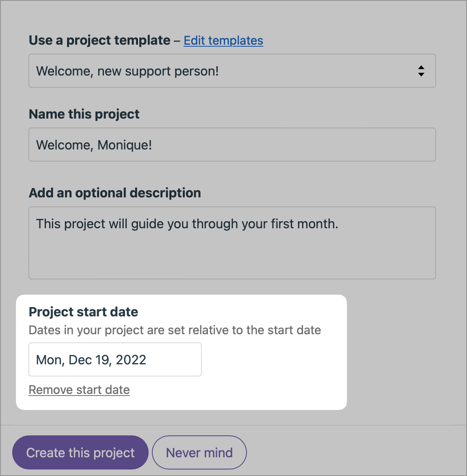The height and width of the screenshot is (476, 467).
Task: Open the start date picker field
Action: coord(115,359)
